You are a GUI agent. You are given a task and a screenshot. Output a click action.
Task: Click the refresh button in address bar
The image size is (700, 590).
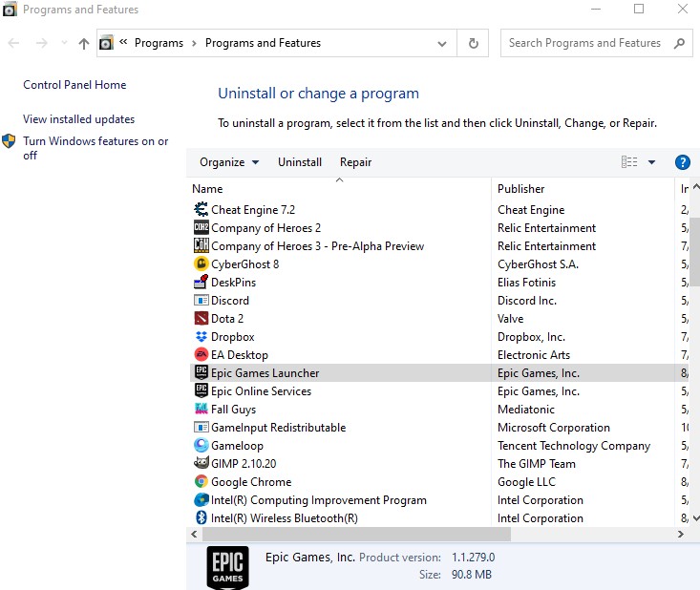click(x=474, y=43)
